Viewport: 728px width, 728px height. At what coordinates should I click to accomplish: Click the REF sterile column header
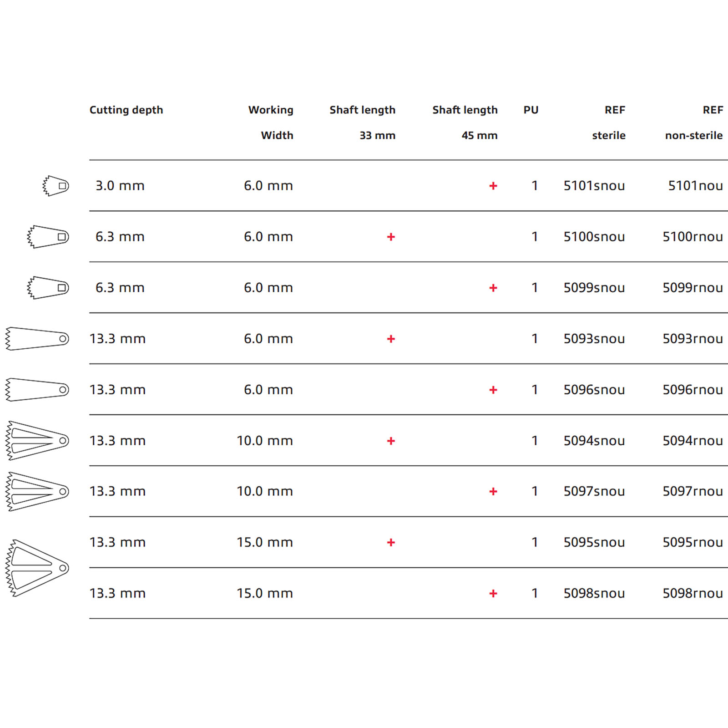tap(609, 122)
